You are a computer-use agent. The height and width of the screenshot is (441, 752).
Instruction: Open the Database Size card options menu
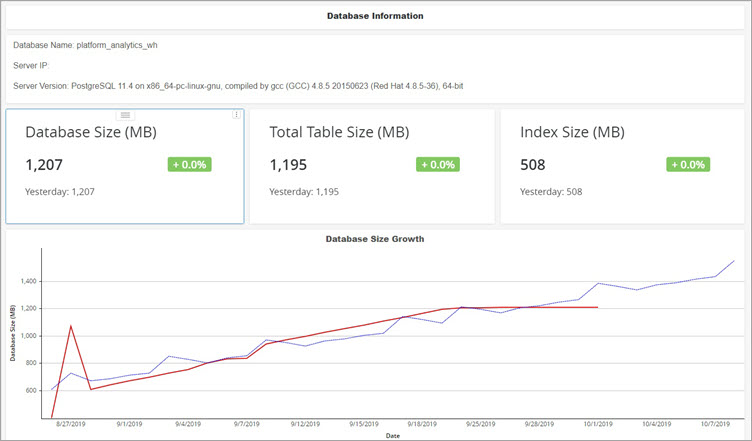(237, 115)
